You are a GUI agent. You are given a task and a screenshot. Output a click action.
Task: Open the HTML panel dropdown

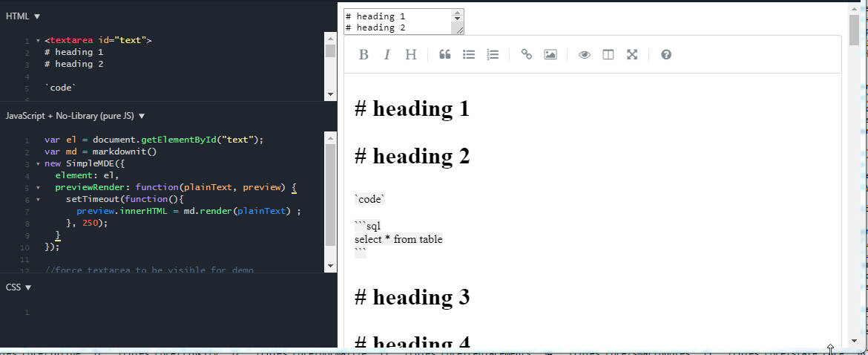tap(23, 16)
